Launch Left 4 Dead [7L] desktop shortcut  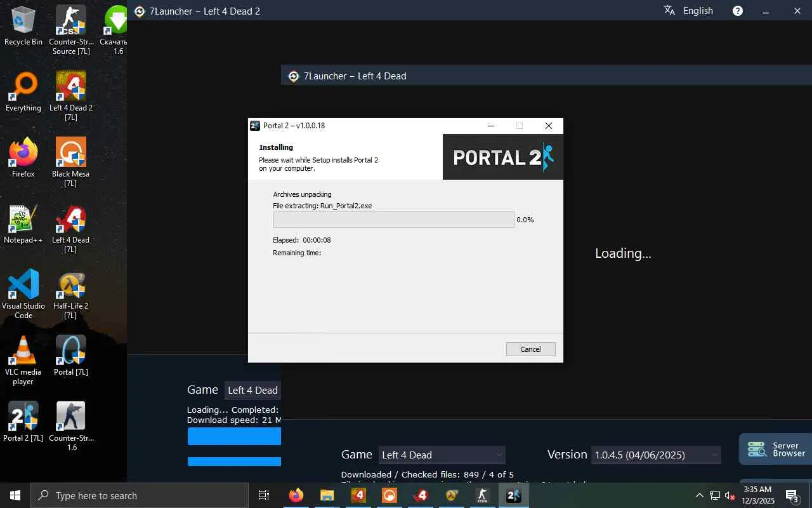(71, 229)
